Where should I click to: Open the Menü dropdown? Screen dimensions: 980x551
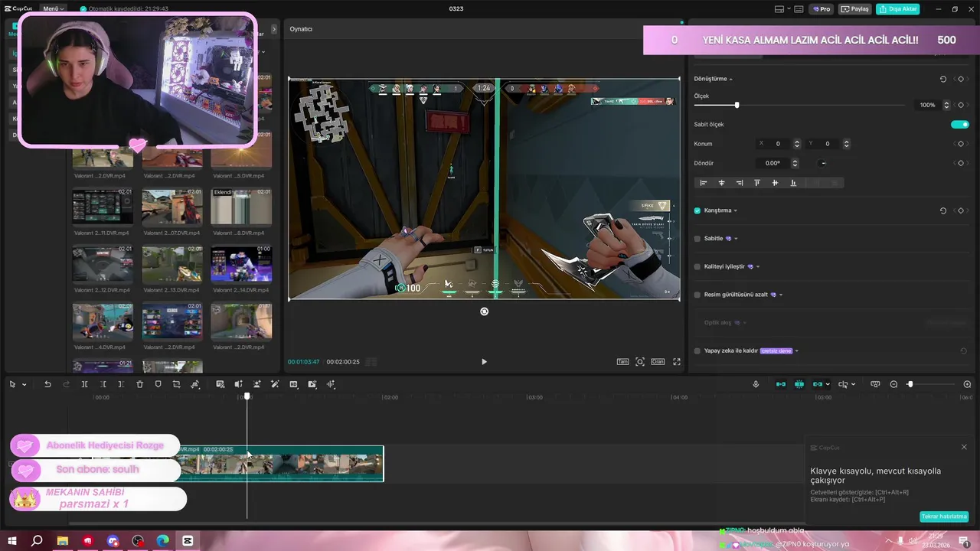click(x=54, y=8)
